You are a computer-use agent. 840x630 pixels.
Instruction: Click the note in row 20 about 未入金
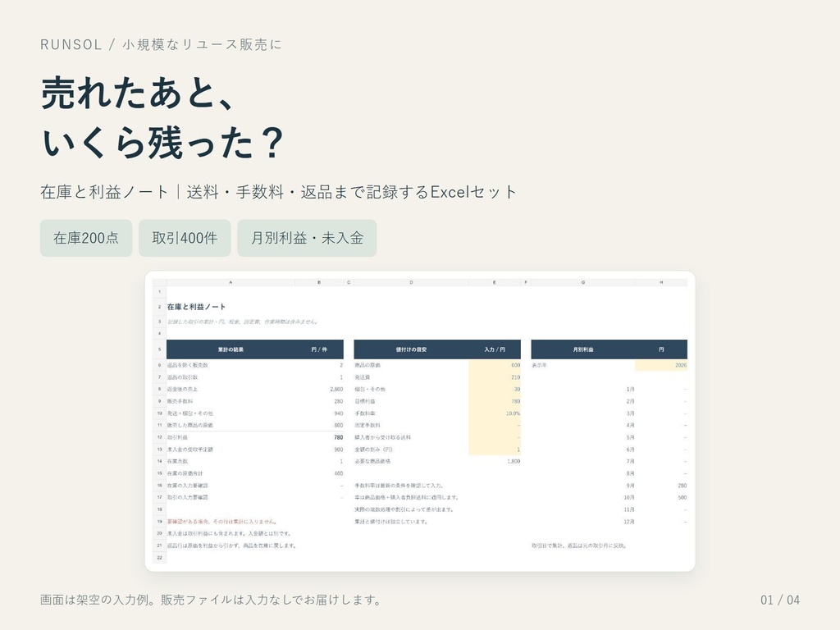point(230,533)
